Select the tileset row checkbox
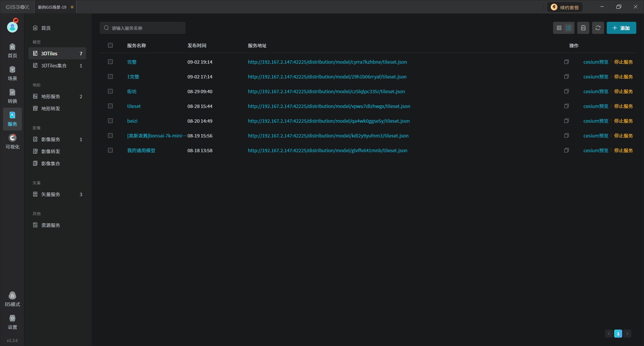 (x=110, y=106)
